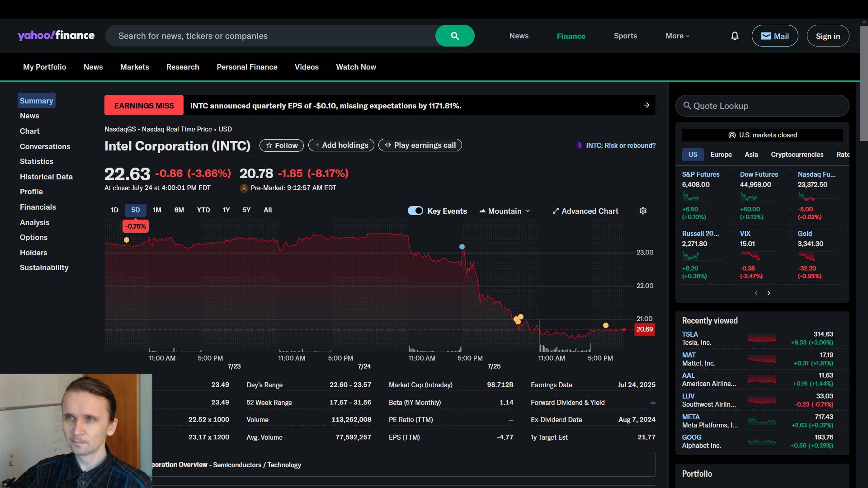The width and height of the screenshot is (868, 488).
Task: Select the 1Y chart range
Action: 226,210
